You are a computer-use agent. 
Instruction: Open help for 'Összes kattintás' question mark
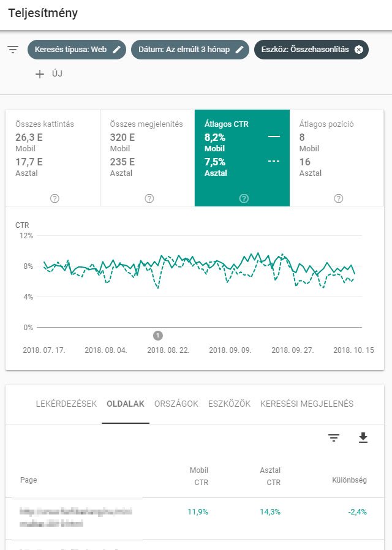tap(55, 198)
